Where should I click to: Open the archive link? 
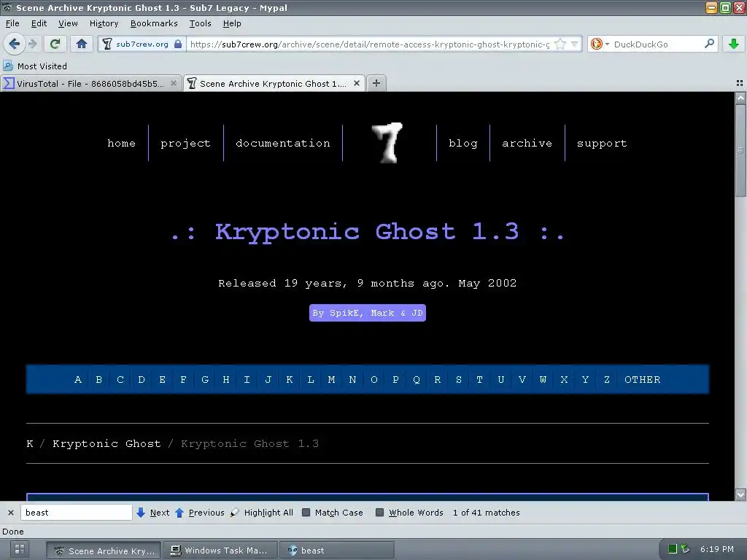pyautogui.click(x=527, y=144)
